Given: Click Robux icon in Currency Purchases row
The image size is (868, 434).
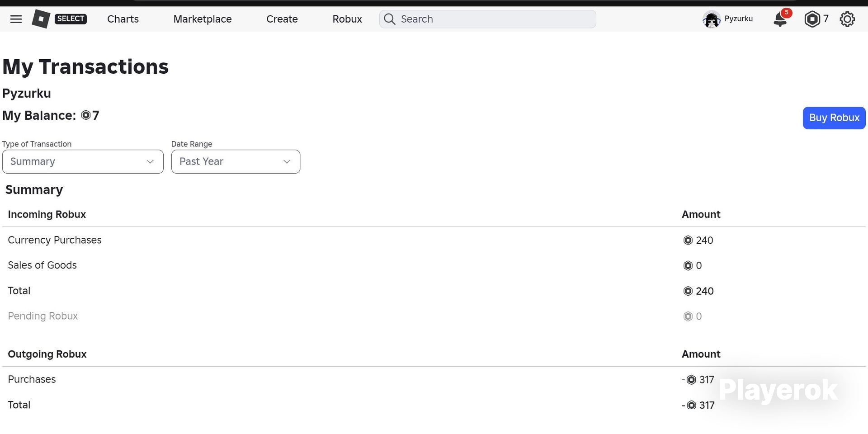Looking at the screenshot, I should [688, 240].
